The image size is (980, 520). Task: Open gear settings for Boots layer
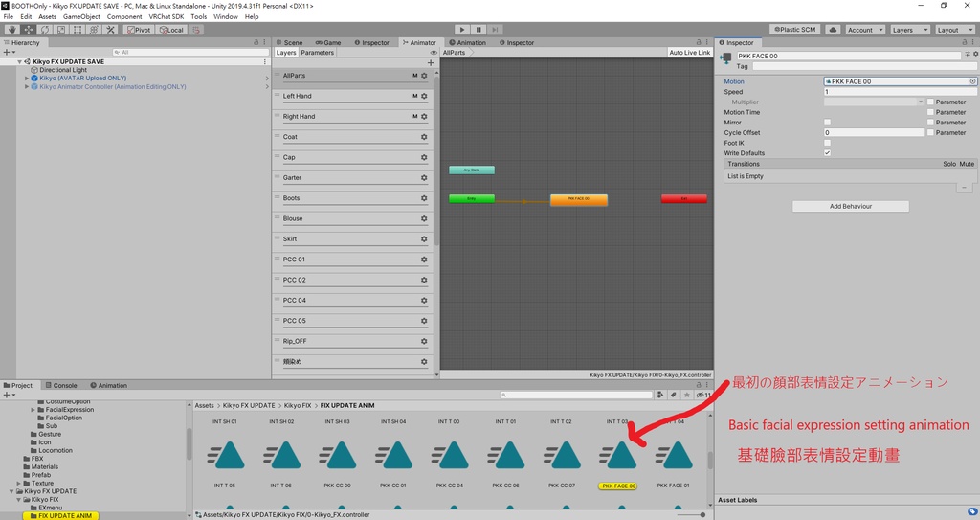click(424, 198)
